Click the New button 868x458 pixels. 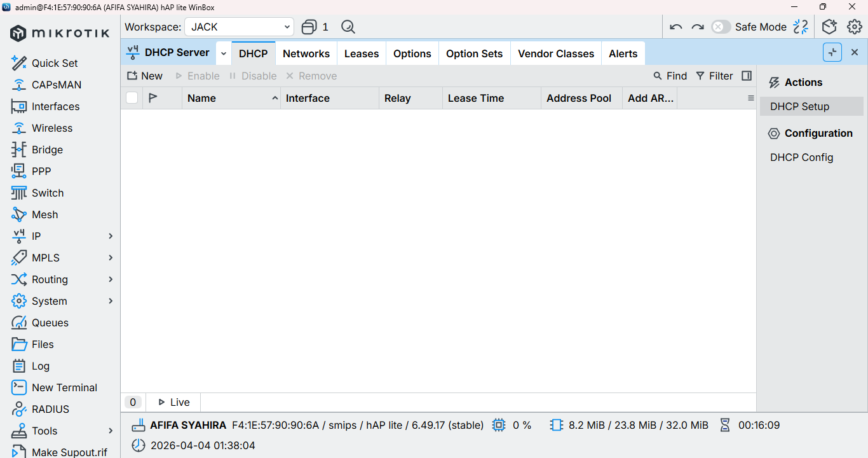click(x=145, y=76)
